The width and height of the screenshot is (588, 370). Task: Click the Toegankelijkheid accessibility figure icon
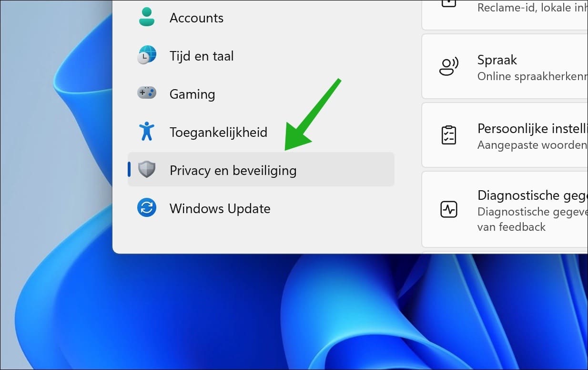tap(147, 131)
